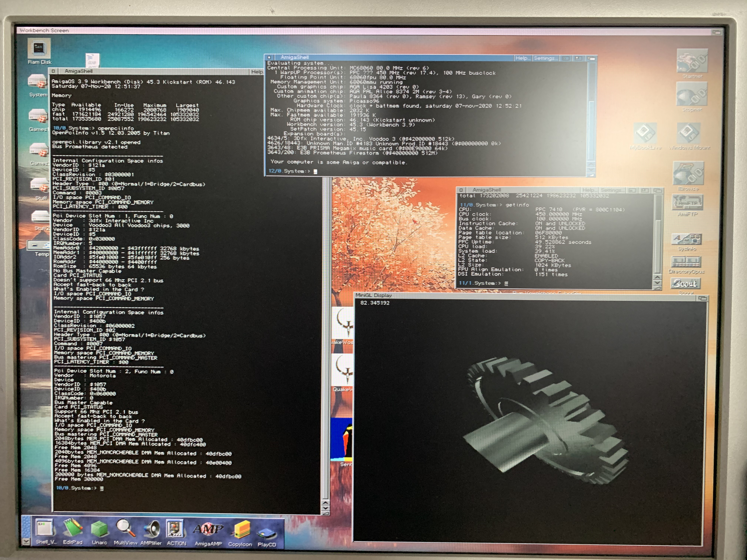Click the text 'Bus Prometheus detected'

[x=90, y=147]
